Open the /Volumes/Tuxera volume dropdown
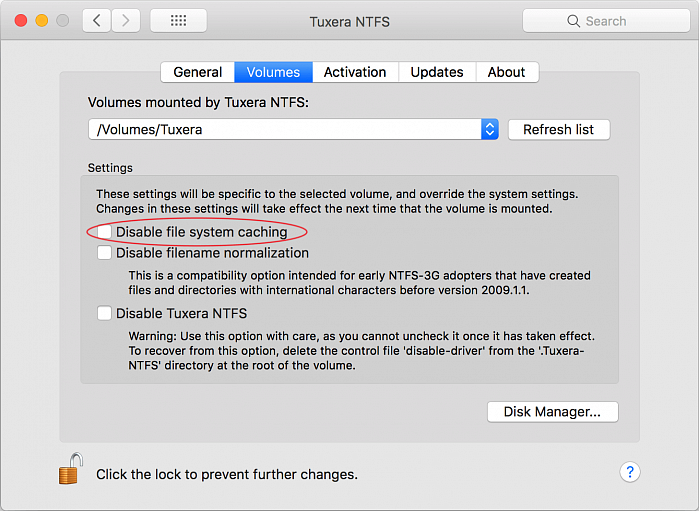 coord(293,129)
